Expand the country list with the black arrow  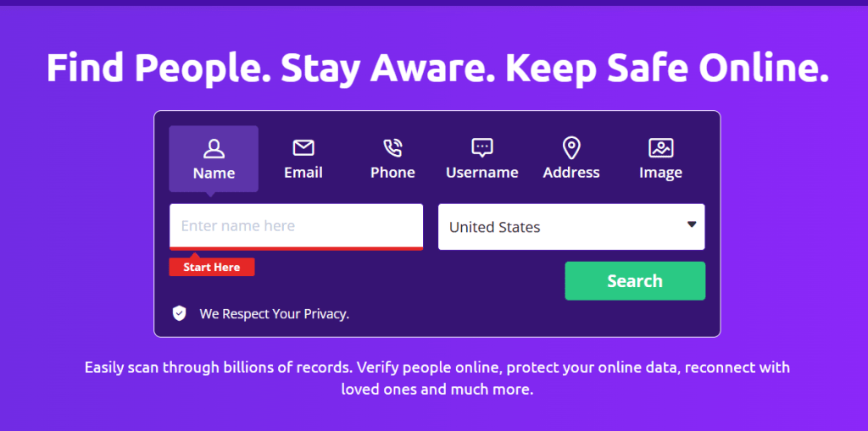click(x=692, y=224)
